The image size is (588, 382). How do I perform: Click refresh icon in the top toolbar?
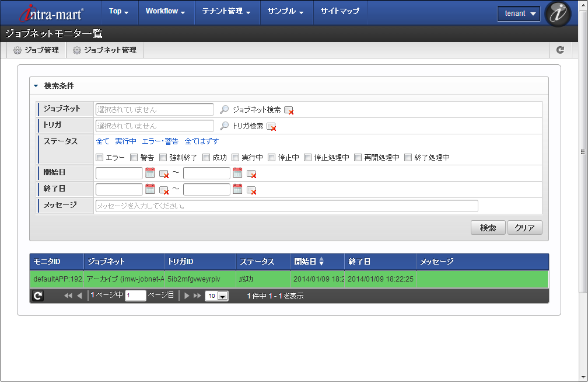pyautogui.click(x=560, y=50)
